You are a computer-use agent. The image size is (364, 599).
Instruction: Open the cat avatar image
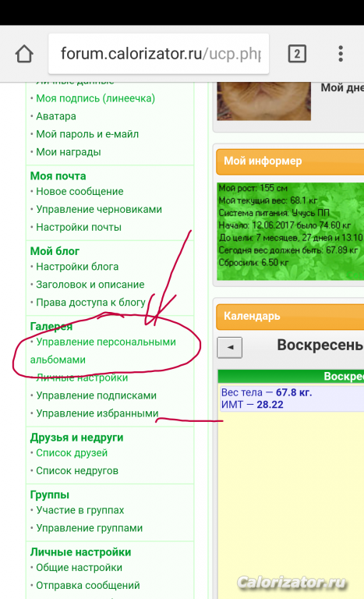pos(264,101)
